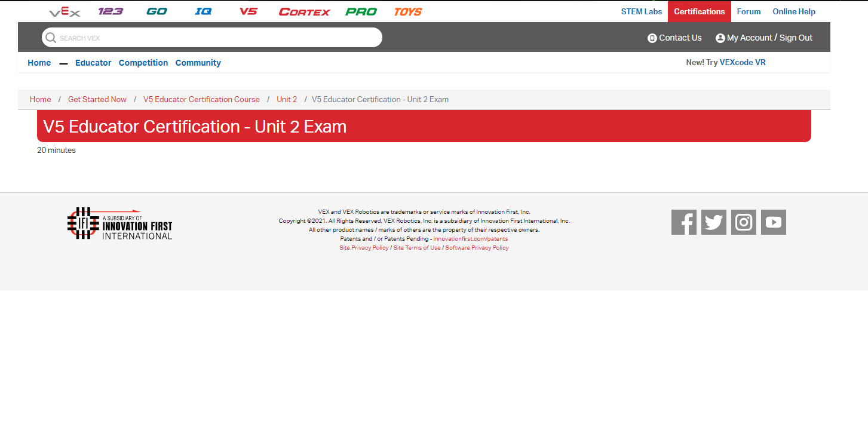Click the VEX logo icon
868x442 pixels.
tap(65, 12)
